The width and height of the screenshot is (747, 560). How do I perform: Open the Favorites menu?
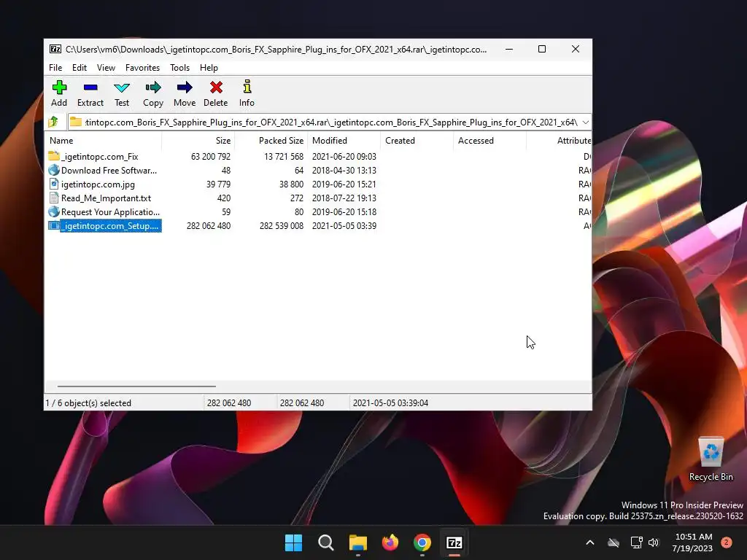(142, 68)
